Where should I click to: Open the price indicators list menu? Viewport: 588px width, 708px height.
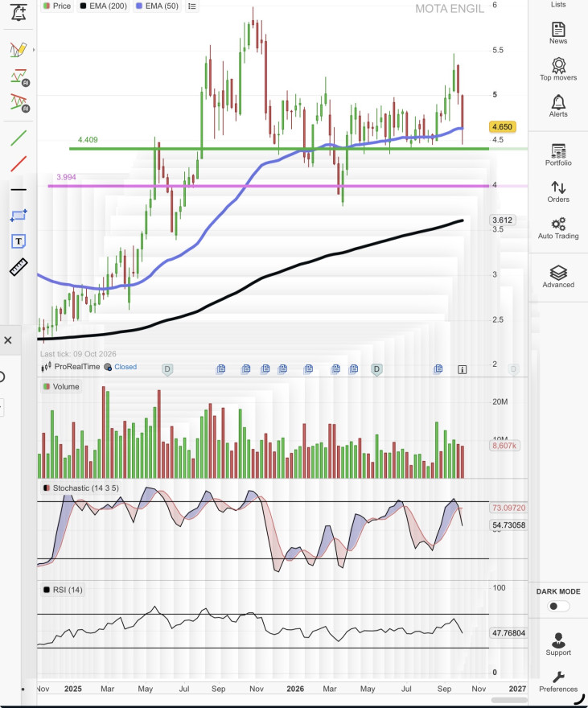(191, 6)
